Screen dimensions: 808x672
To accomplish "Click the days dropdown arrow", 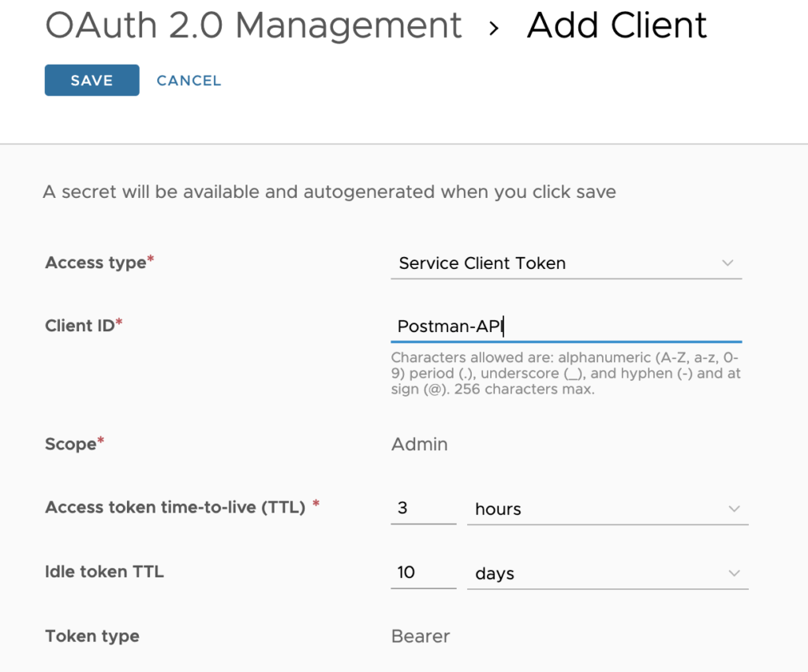I will coord(734,573).
